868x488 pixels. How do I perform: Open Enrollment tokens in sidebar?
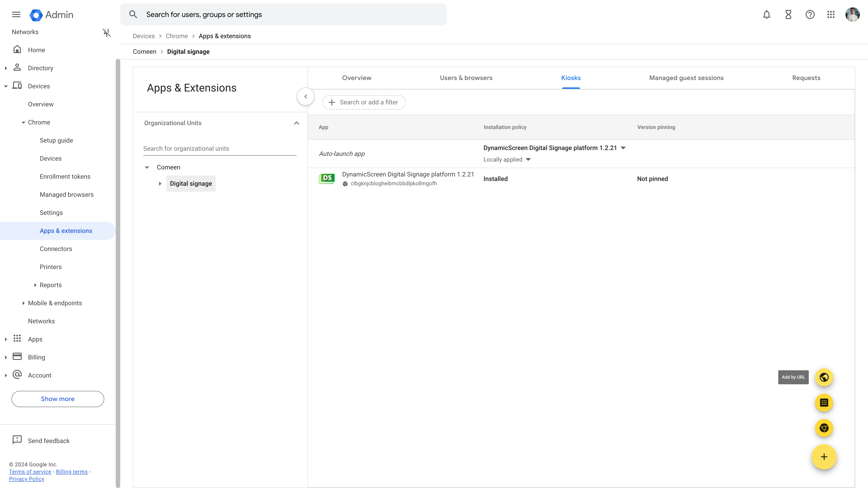[x=65, y=176]
